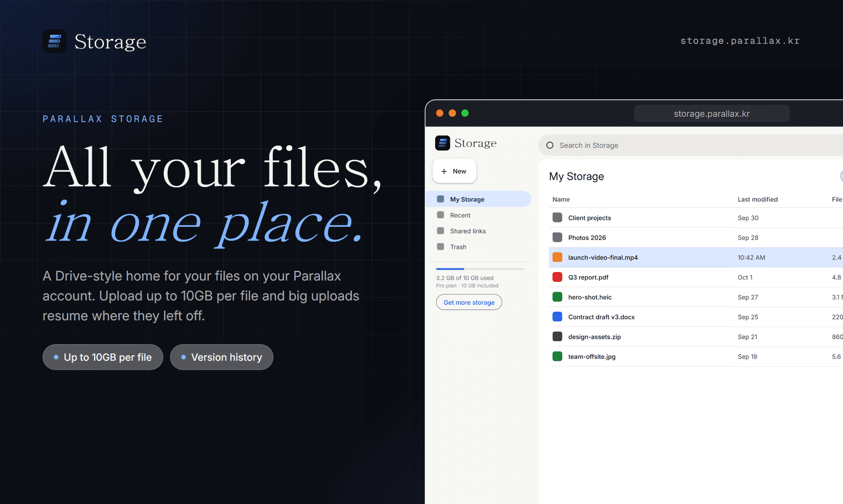Open the My Storage section
This screenshot has width=843, height=504.
(x=479, y=199)
